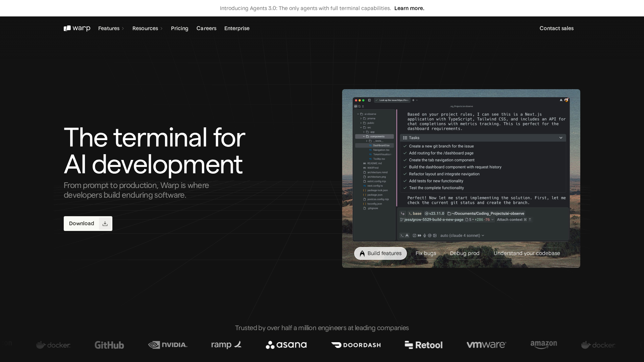The width and height of the screenshot is (644, 362).
Task: Expand the Features menu chevron
Action: click(123, 28)
